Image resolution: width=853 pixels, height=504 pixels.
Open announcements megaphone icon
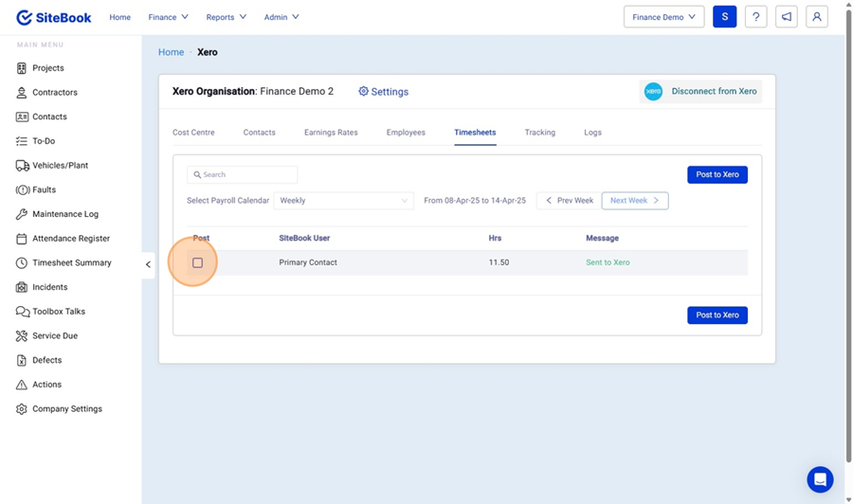pyautogui.click(x=786, y=17)
